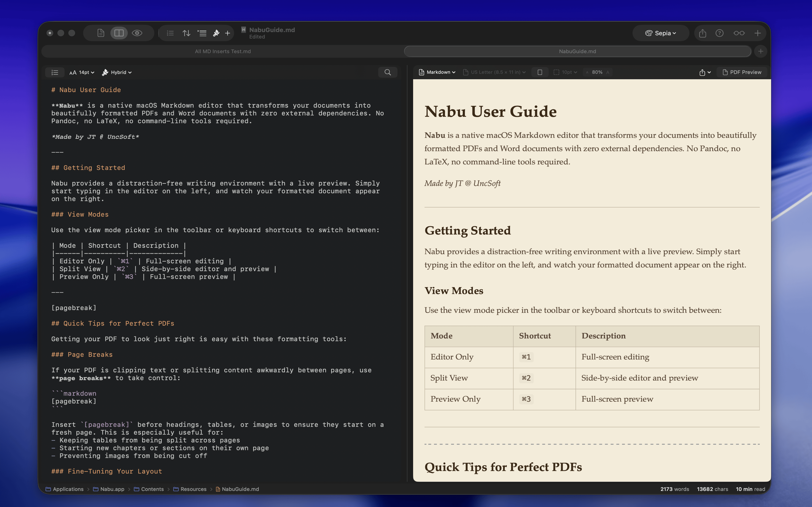812x507 pixels.
Task: Click the help question mark icon
Action: point(720,33)
